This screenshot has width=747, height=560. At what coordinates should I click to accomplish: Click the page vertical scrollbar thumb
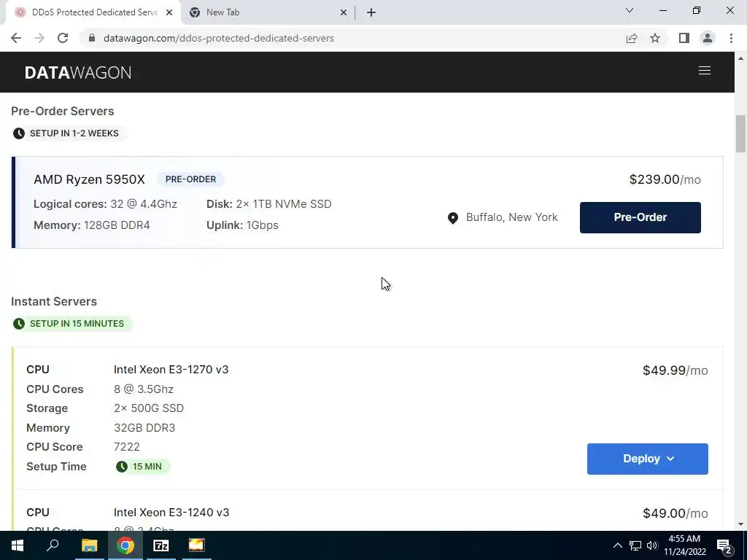[x=740, y=133]
